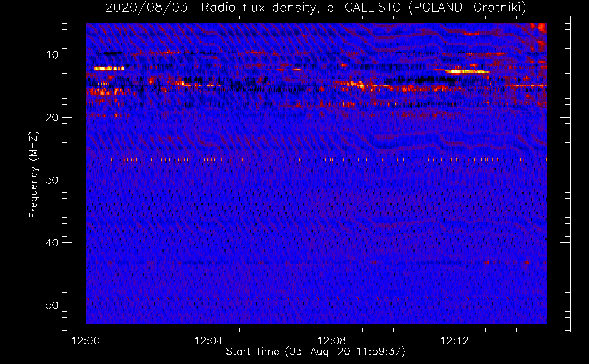Image resolution: width=589 pixels, height=364 pixels.
Task: Click the 12:12 time tick label
Action: pyautogui.click(x=455, y=341)
